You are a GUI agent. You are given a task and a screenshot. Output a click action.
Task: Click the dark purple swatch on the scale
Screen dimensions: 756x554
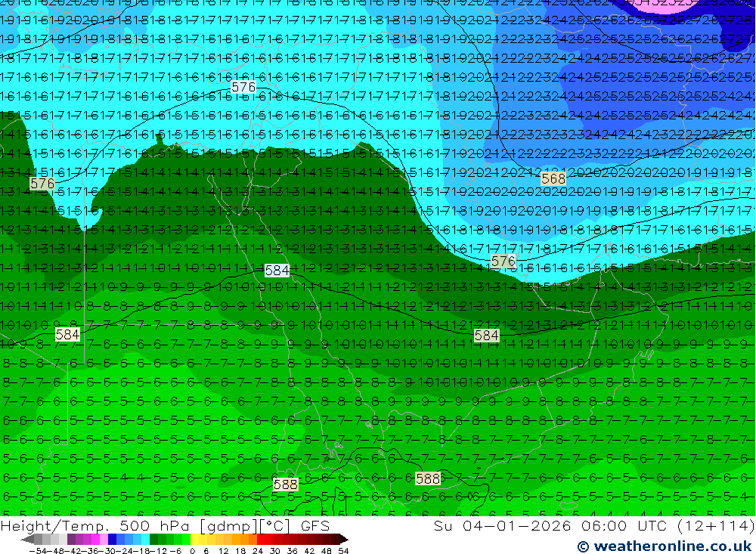[71, 540]
